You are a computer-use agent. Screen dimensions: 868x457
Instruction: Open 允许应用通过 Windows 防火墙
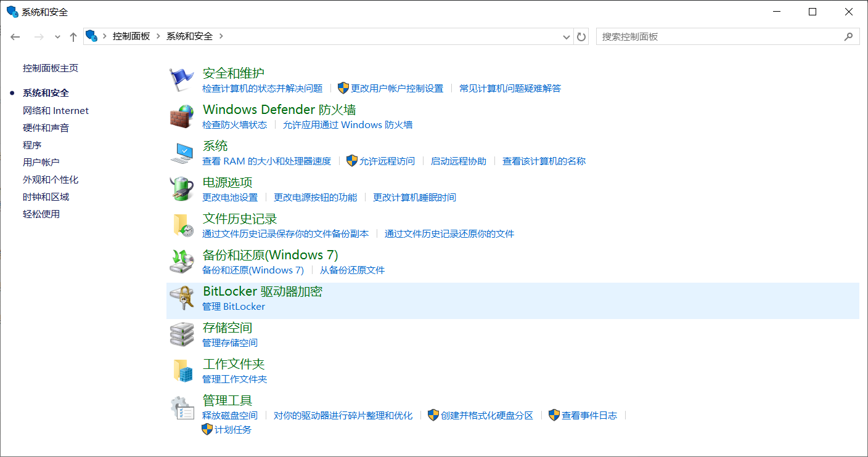click(348, 124)
